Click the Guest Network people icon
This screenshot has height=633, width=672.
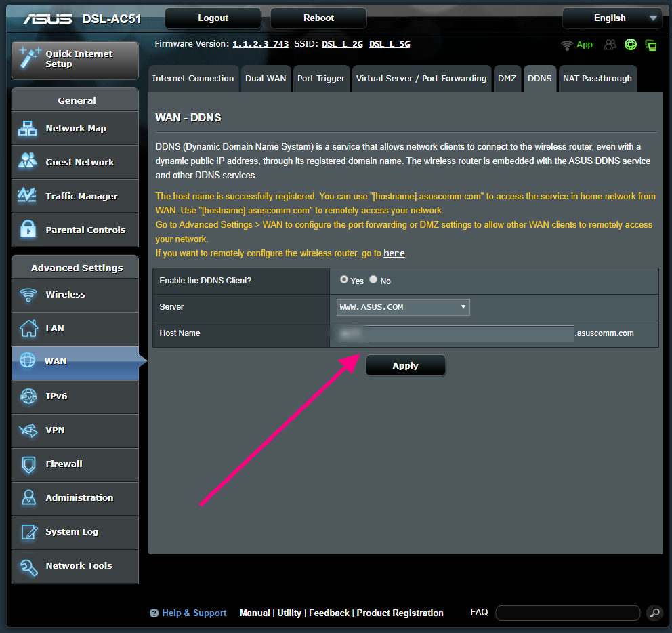pos(28,161)
